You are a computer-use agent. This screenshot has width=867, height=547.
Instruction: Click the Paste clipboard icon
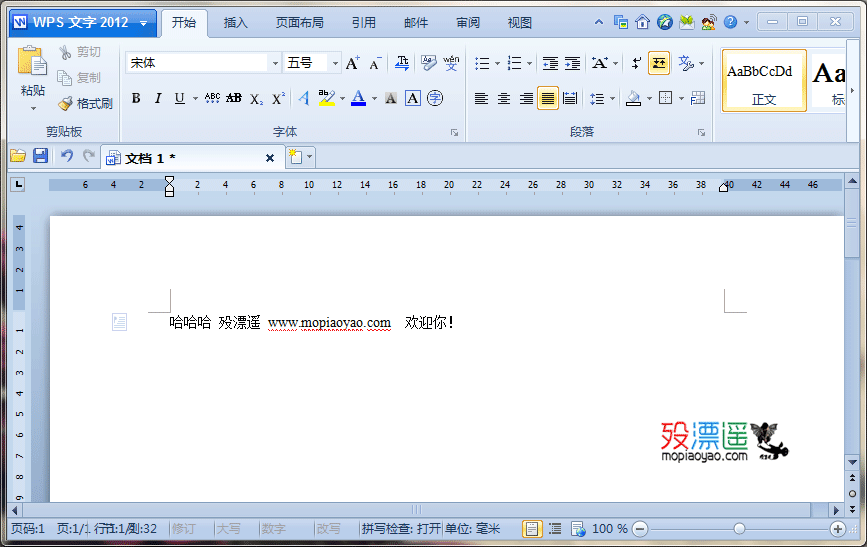pyautogui.click(x=32, y=61)
